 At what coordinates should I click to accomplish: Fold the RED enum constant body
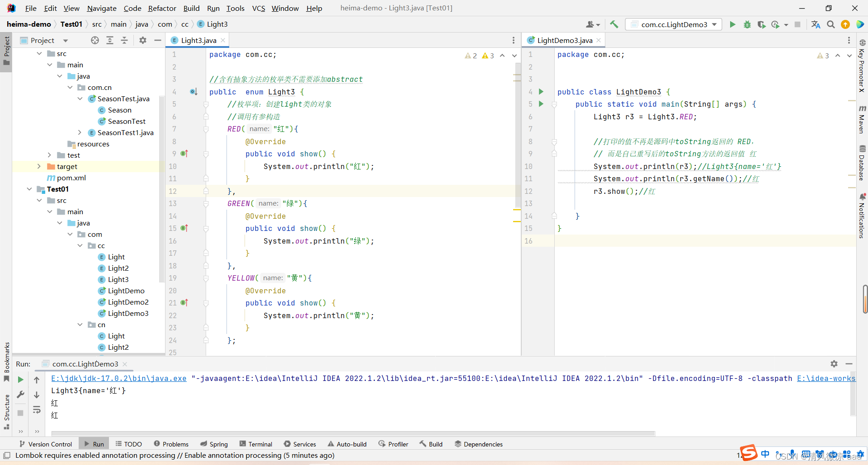[x=206, y=129]
